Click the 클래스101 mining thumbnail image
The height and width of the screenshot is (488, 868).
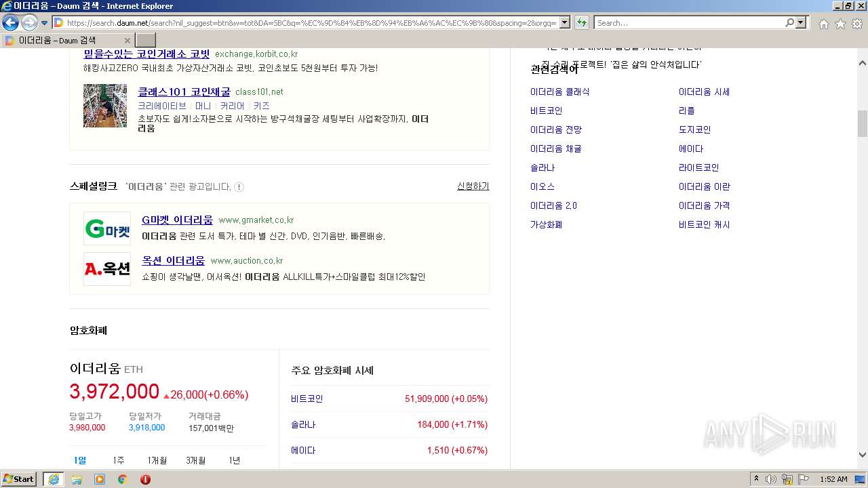(x=105, y=106)
